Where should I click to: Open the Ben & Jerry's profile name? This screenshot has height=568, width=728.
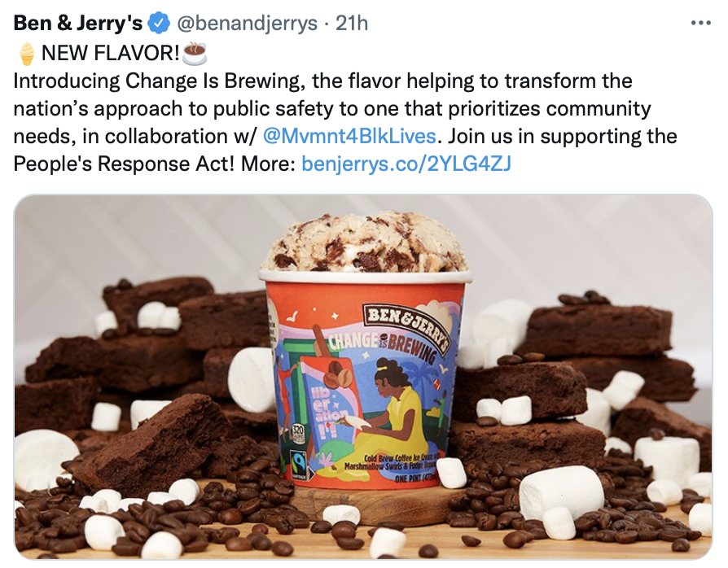click(78, 23)
